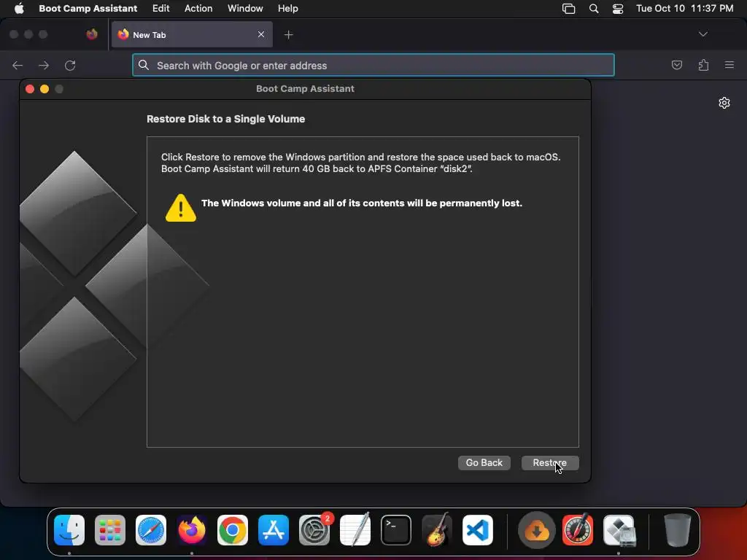Open the Pocket save icon in Firefox
The height and width of the screenshot is (560, 747).
pos(676,65)
